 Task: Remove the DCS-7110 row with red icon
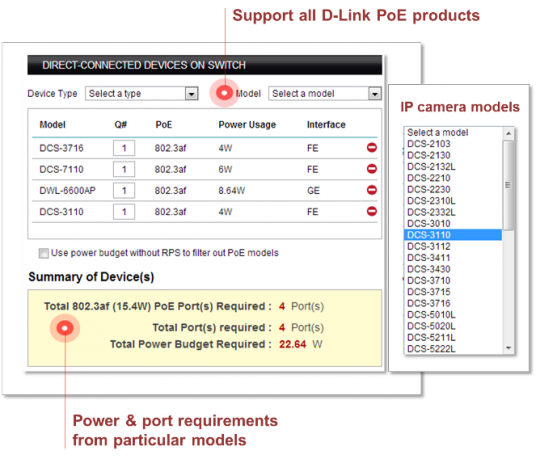(x=372, y=169)
